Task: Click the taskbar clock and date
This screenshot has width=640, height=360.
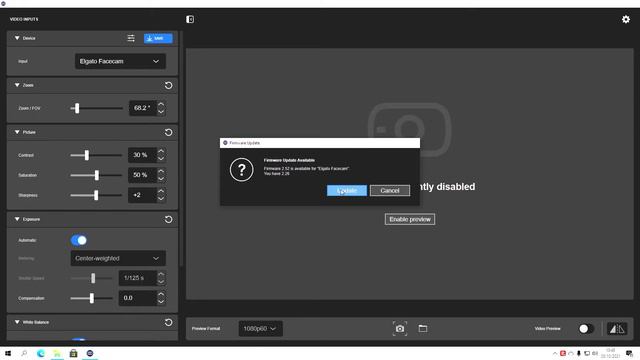Action: tap(611, 353)
